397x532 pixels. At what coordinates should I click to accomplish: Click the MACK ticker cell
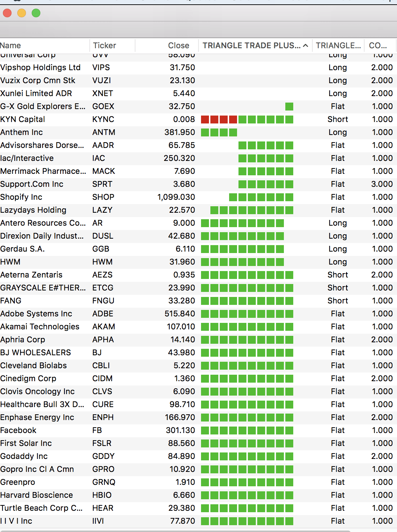click(104, 171)
